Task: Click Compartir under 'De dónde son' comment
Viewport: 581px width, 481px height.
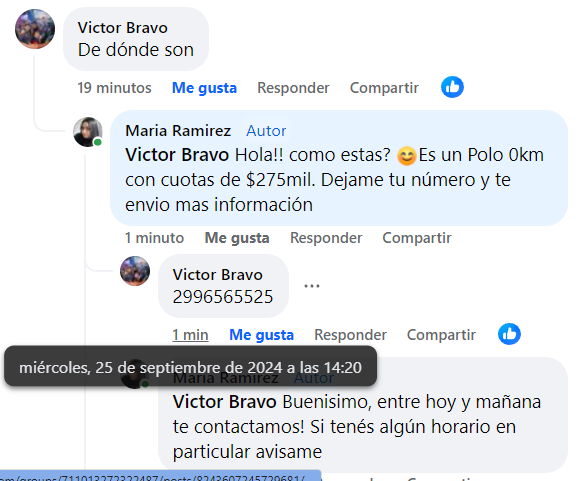Action: point(384,88)
